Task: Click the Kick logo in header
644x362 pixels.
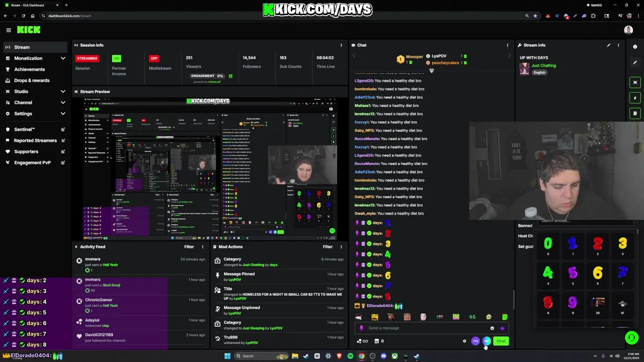Action: (29, 30)
